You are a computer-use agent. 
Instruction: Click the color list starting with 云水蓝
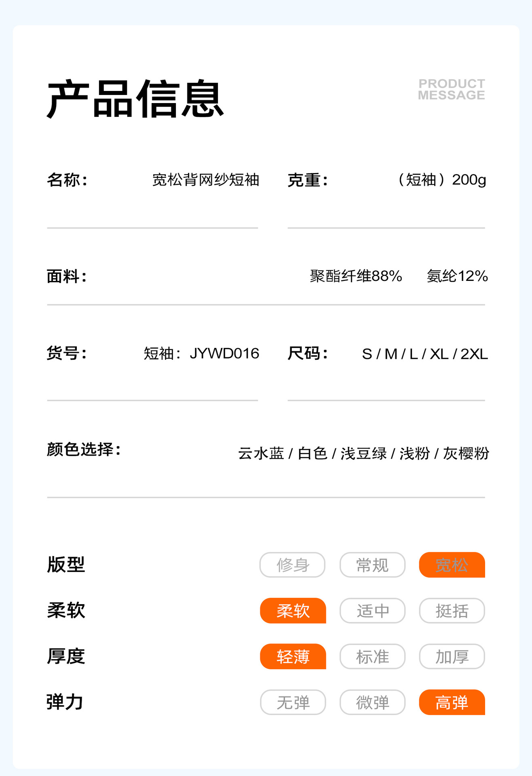363,453
